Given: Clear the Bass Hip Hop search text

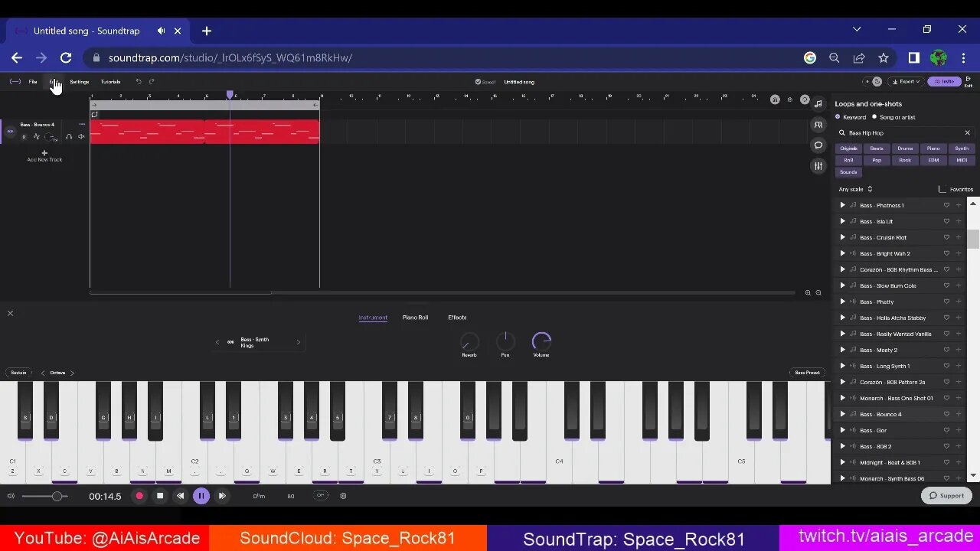Looking at the screenshot, I should point(967,132).
